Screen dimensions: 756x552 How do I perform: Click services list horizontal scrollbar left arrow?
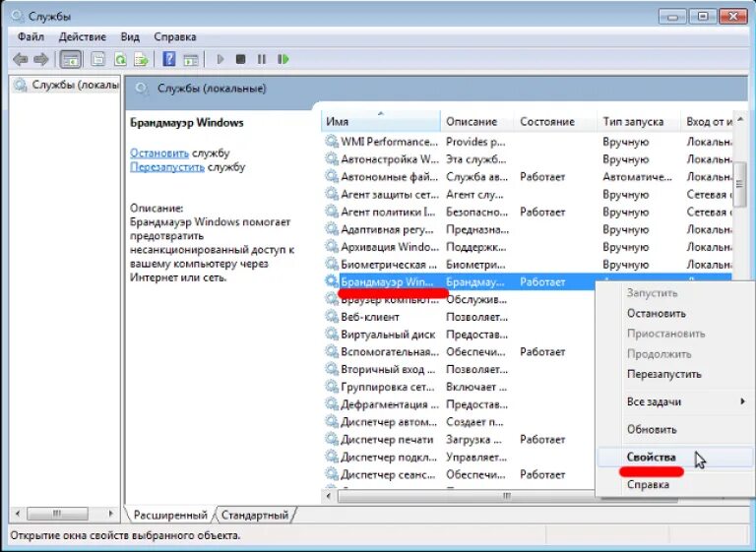(330, 496)
